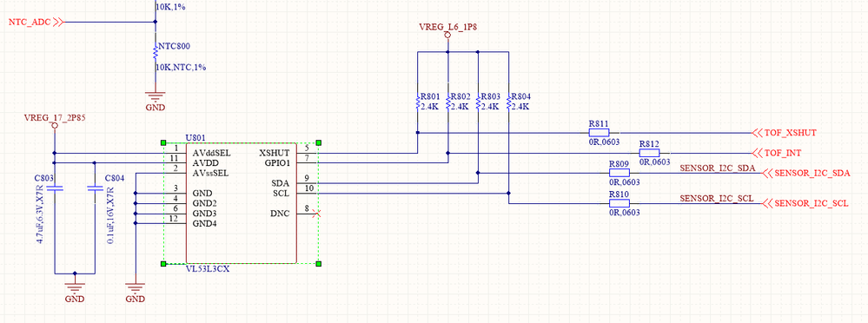This screenshot has width=868, height=323.
Task: Click the VREG_17_2P85 power label
Action: 55,118
